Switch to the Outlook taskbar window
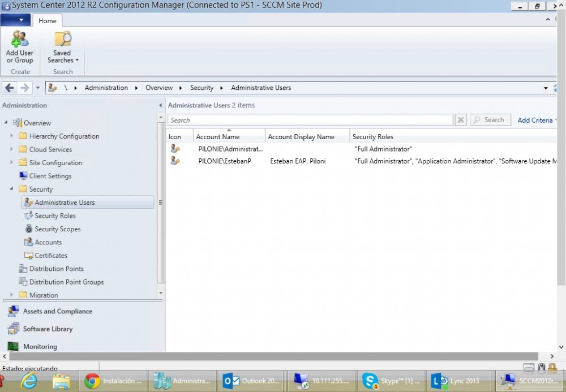This screenshot has height=392, width=566. [252, 381]
